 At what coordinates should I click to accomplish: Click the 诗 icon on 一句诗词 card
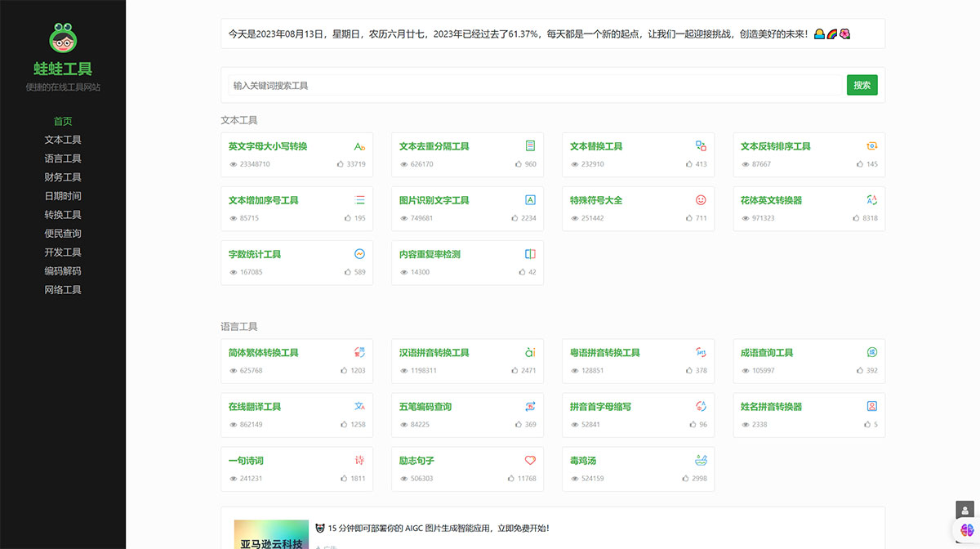click(x=359, y=460)
